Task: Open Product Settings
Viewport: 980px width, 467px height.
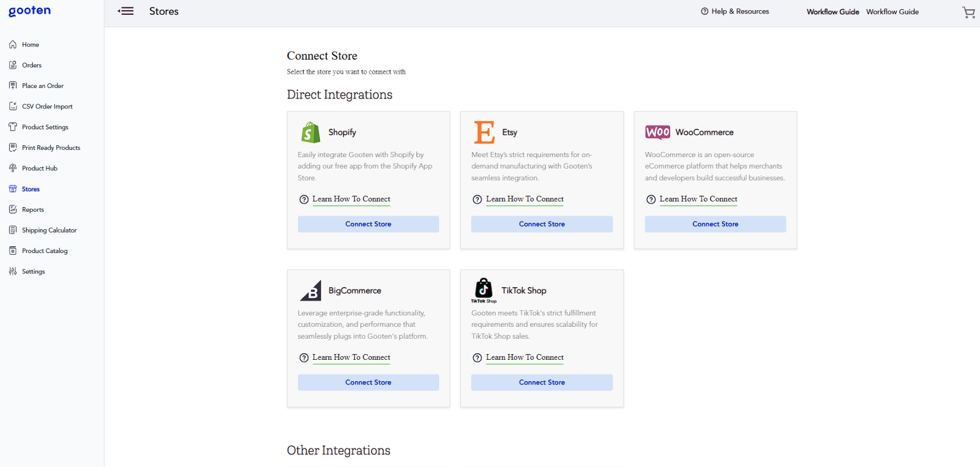Action: 45,127
